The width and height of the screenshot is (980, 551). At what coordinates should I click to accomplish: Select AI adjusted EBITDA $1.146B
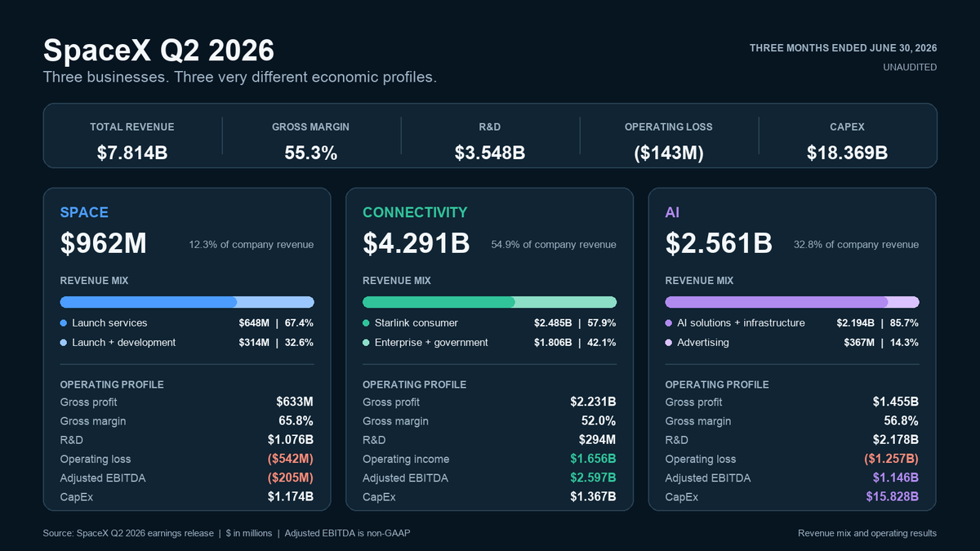895,478
